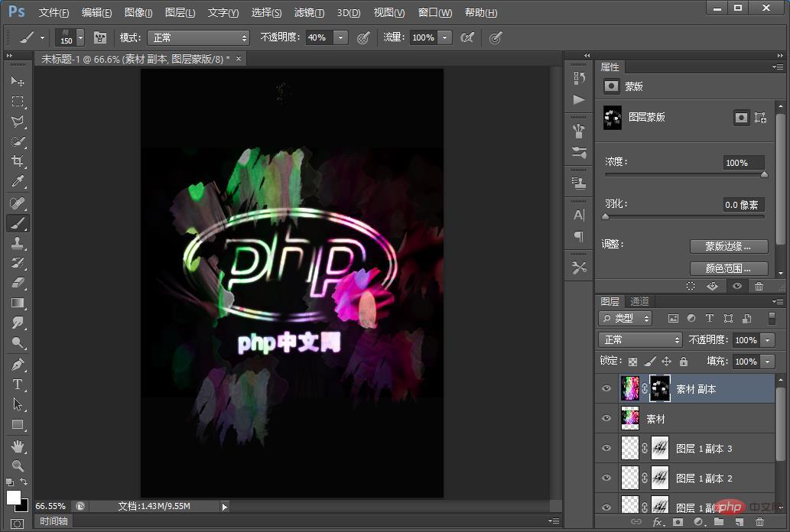This screenshot has width=790, height=532.
Task: Add a layer mask from Layers panel footer
Action: coord(678,522)
